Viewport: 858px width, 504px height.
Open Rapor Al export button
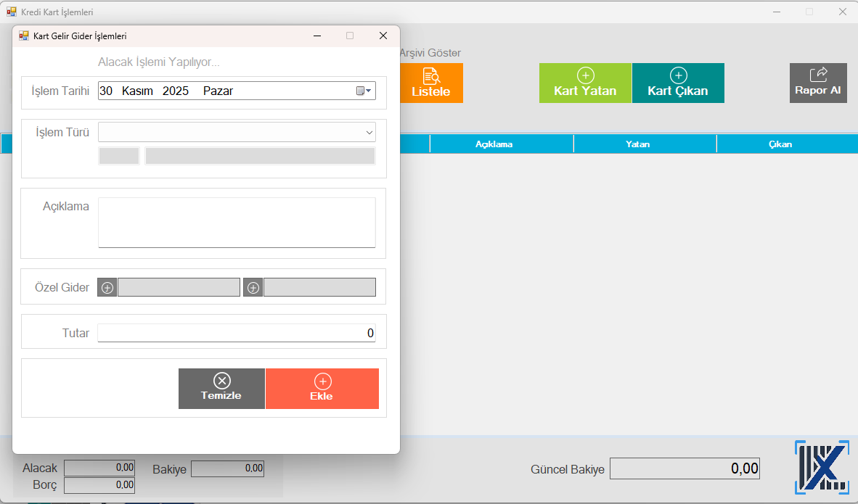(x=817, y=83)
